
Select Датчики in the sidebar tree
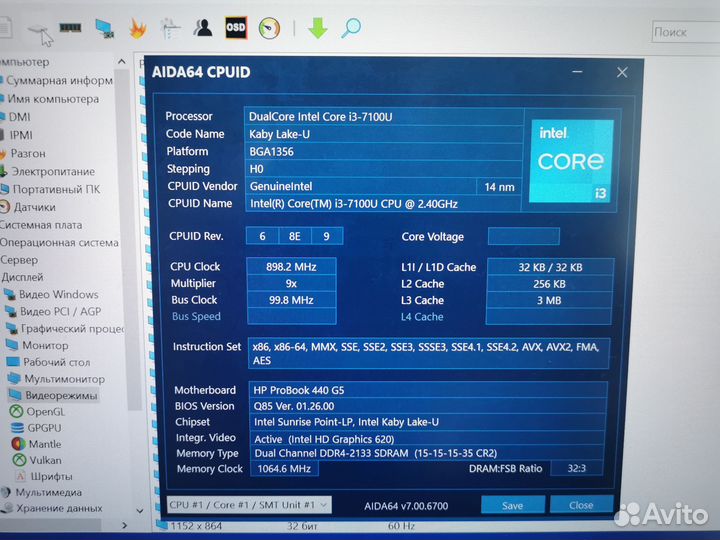click(x=34, y=207)
